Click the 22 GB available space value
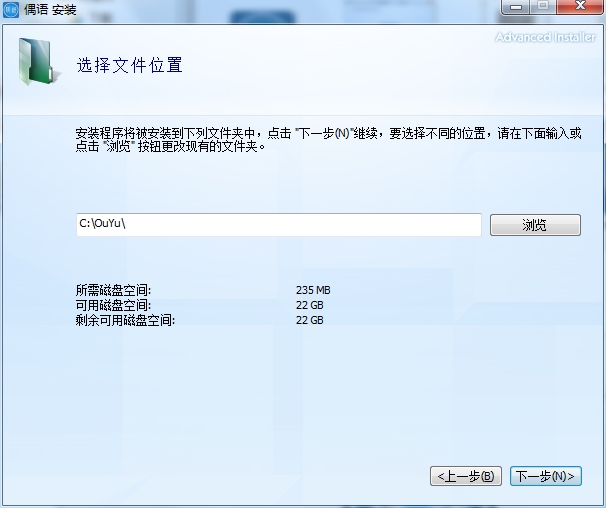The height and width of the screenshot is (508, 606). [x=310, y=305]
